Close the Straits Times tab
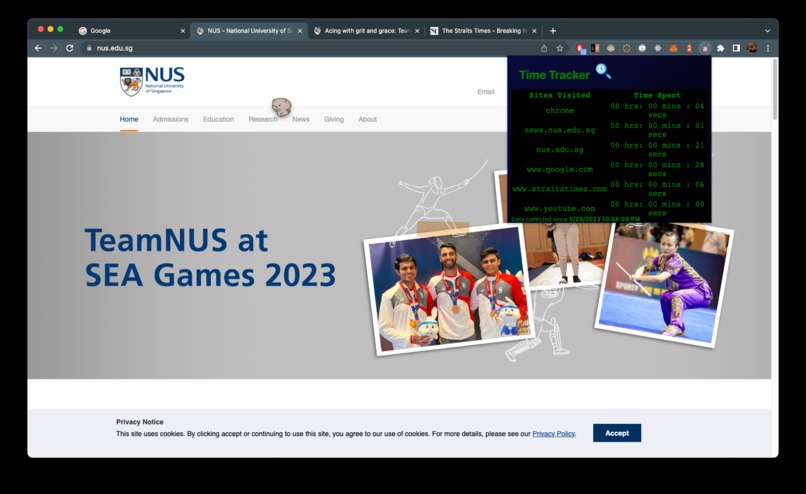Screen dimensions: 806x494 point(534,31)
